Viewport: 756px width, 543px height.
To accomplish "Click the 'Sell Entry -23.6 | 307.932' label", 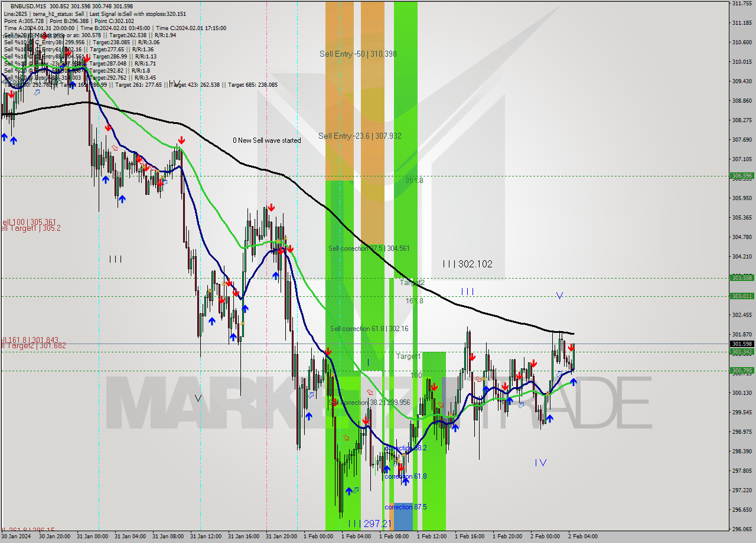I will (x=360, y=136).
